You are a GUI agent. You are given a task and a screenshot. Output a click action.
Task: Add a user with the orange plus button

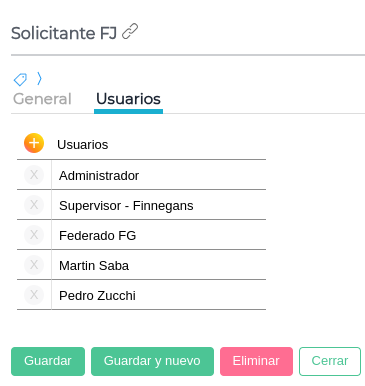pos(34,143)
